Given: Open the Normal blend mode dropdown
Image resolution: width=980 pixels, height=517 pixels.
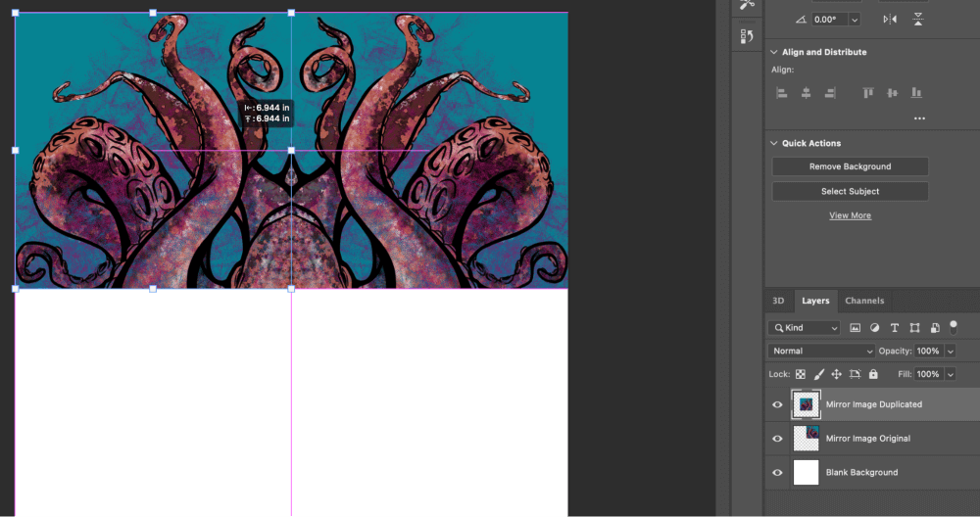Looking at the screenshot, I should tap(821, 351).
